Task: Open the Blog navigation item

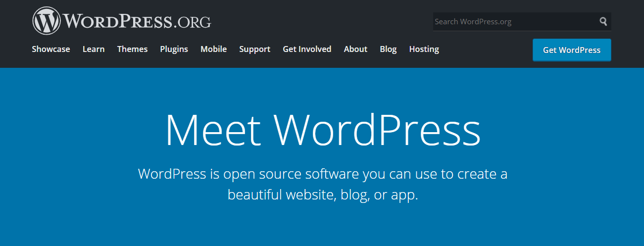Action: coord(388,49)
